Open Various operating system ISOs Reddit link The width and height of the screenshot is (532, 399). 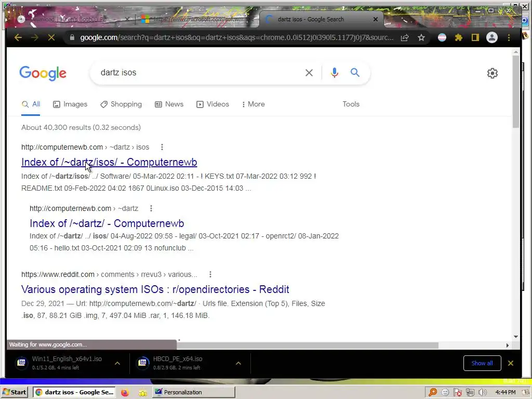click(155, 289)
